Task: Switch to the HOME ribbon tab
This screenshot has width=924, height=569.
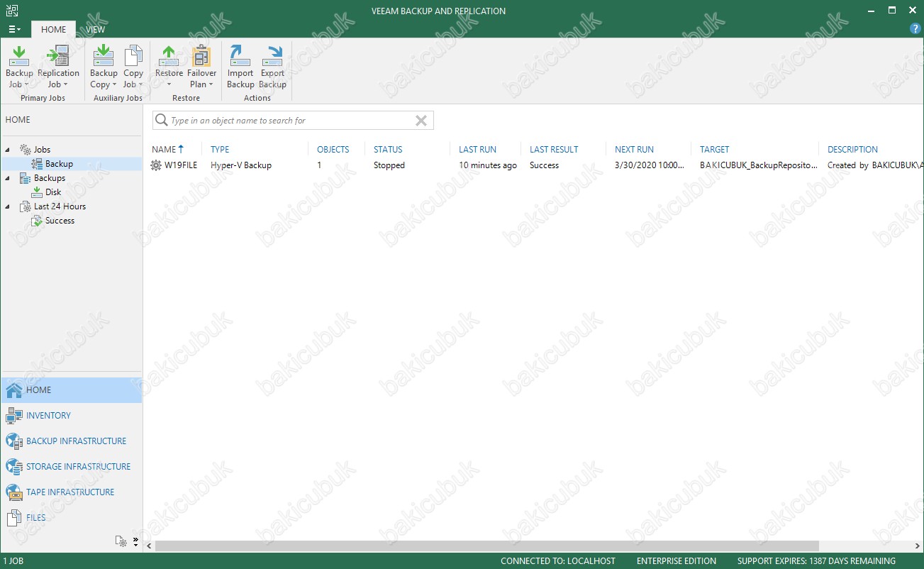Action: 53,29
